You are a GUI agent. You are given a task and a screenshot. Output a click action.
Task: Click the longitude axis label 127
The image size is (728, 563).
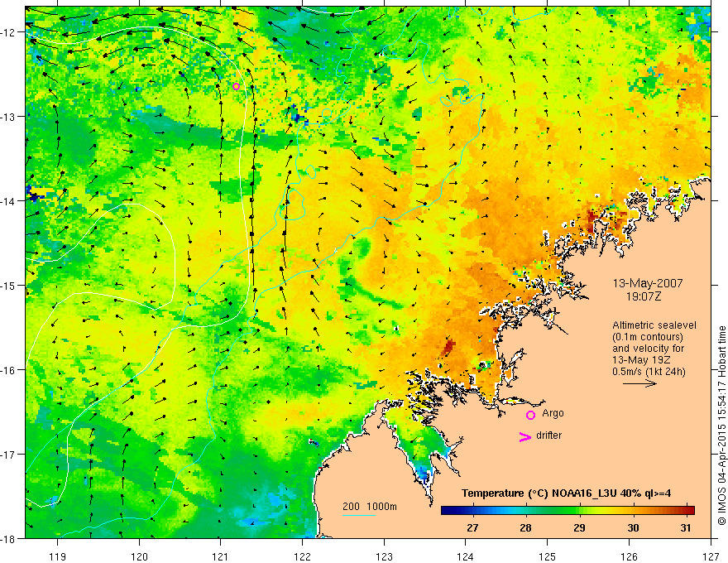click(x=711, y=556)
